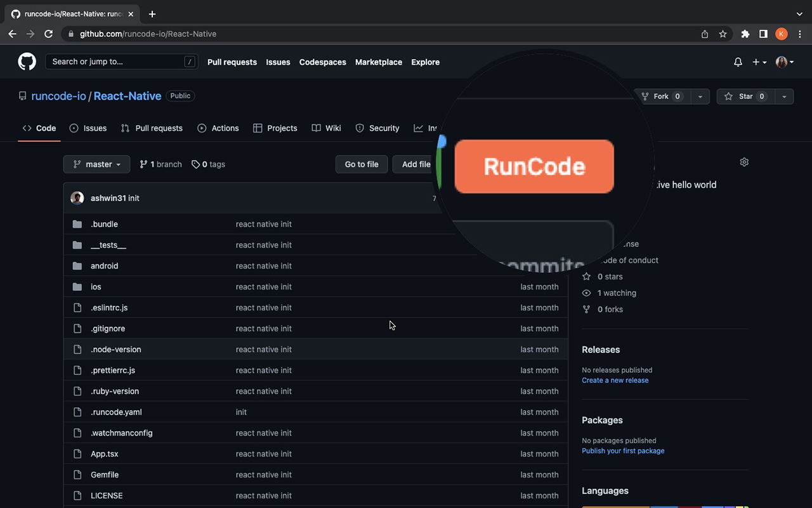Click the share page icon in address bar
This screenshot has height=508, width=812.
tap(705, 34)
